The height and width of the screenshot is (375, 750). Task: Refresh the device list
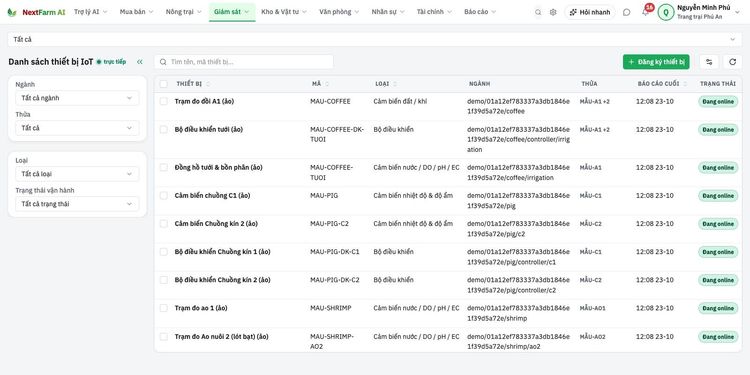click(732, 62)
